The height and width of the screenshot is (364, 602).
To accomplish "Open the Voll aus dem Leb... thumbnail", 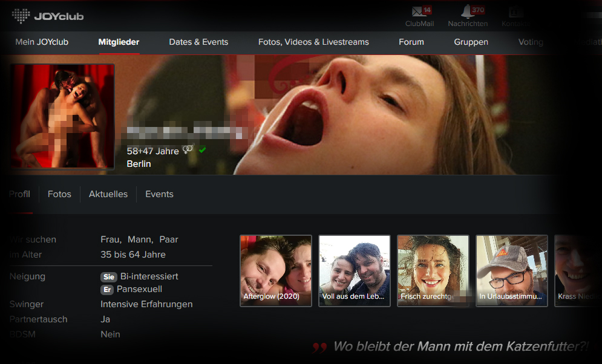I will click(x=355, y=271).
